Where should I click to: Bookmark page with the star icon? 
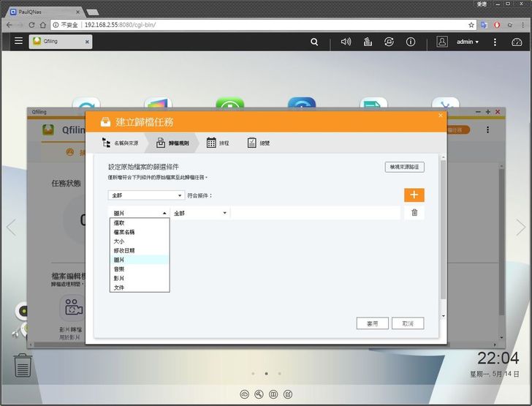click(471, 24)
